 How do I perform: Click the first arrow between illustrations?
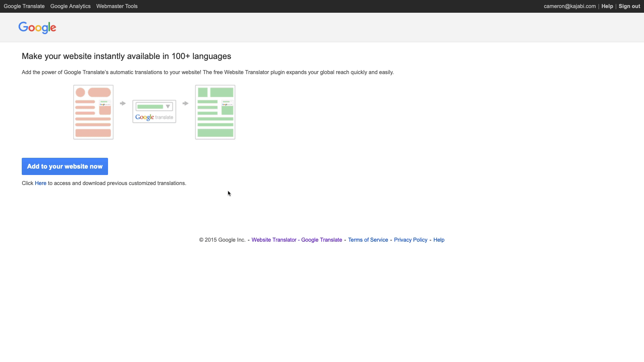[123, 103]
